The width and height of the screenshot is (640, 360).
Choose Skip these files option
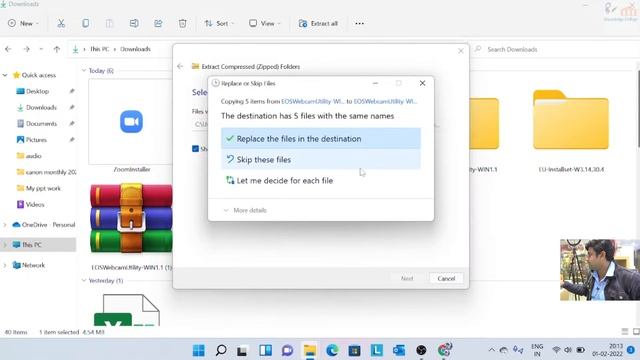click(321, 160)
